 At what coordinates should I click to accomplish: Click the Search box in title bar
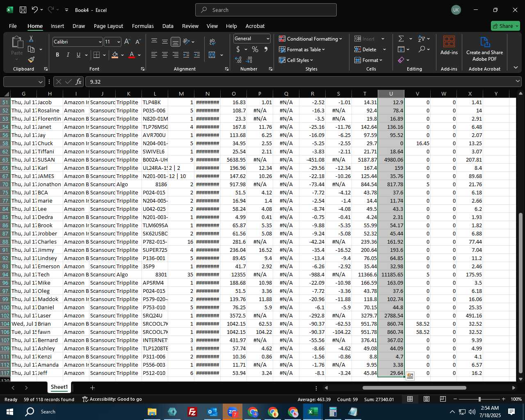point(266,10)
